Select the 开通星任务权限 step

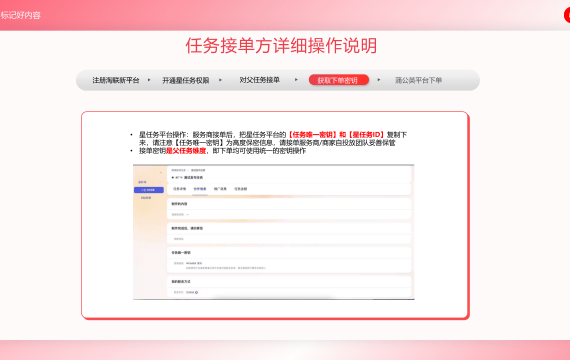pos(185,80)
